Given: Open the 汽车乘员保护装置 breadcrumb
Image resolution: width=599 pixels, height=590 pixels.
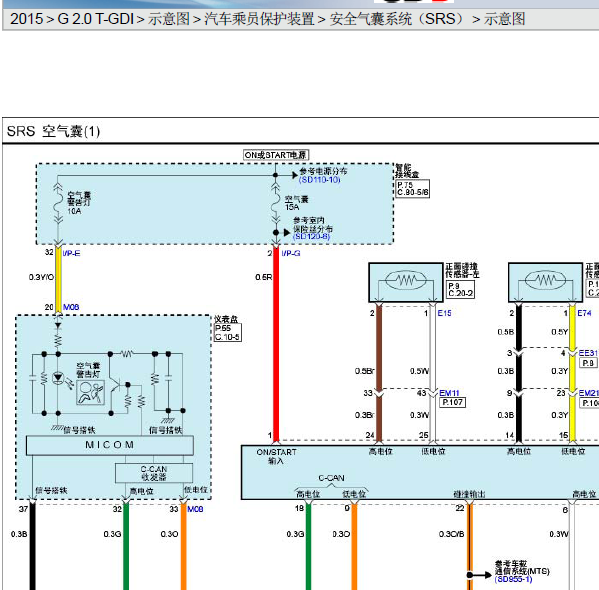Looking at the screenshot, I should (259, 19).
